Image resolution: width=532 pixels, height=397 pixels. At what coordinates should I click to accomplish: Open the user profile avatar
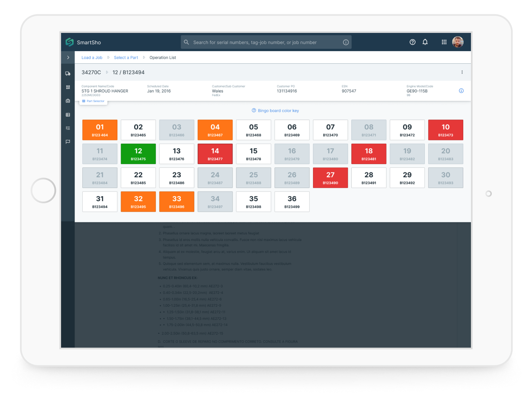pos(457,42)
